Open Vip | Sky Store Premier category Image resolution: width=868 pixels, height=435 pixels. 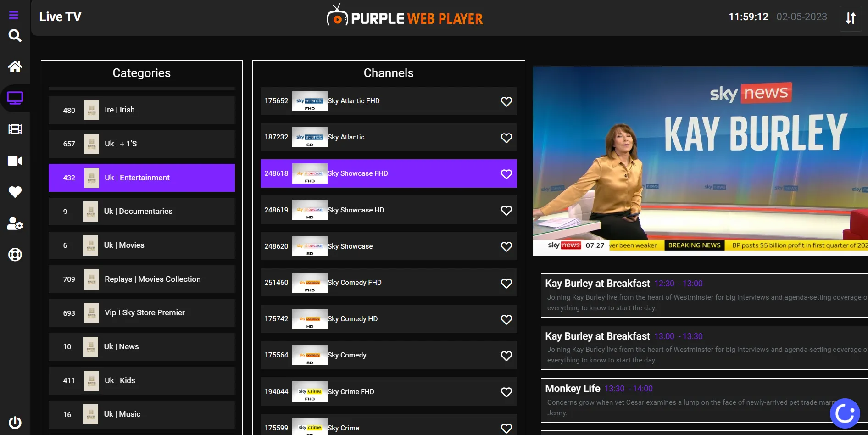[x=142, y=313]
